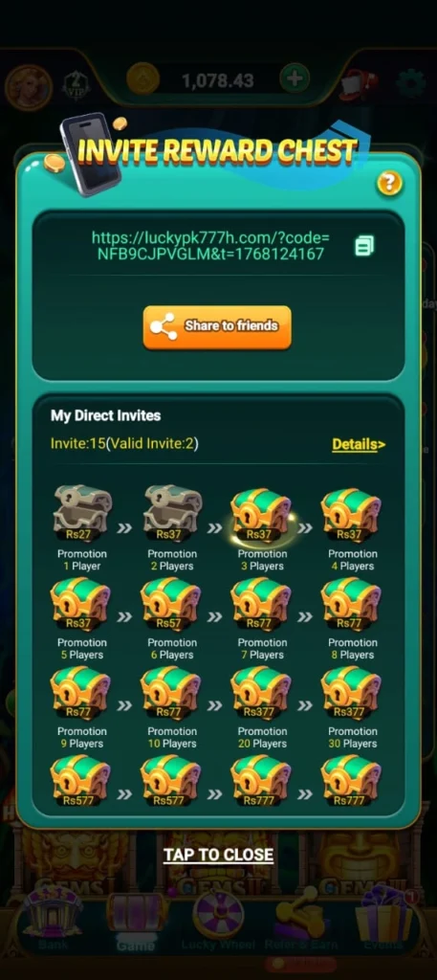Open the Refer & Earn tab
The width and height of the screenshot is (437, 980).
coord(303,921)
